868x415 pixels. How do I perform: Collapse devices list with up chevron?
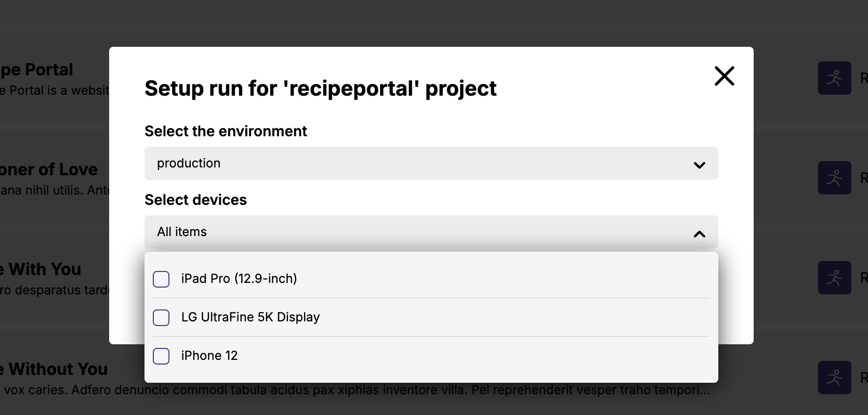tap(699, 234)
